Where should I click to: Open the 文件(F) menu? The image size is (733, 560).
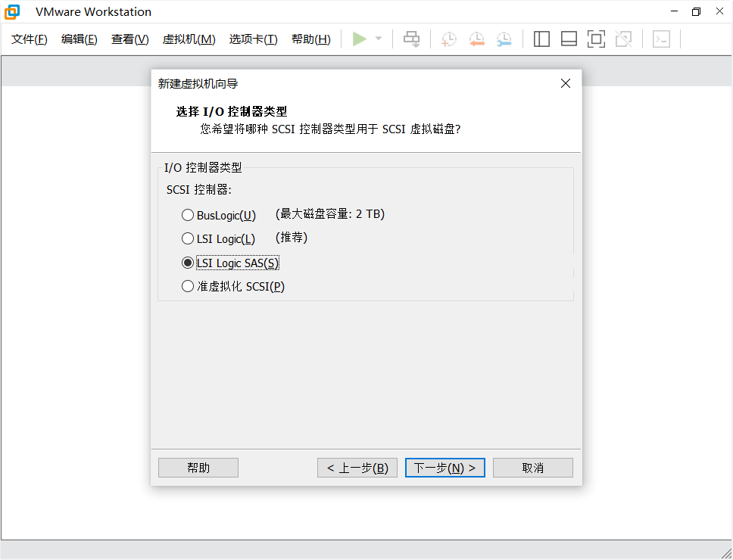click(x=30, y=39)
